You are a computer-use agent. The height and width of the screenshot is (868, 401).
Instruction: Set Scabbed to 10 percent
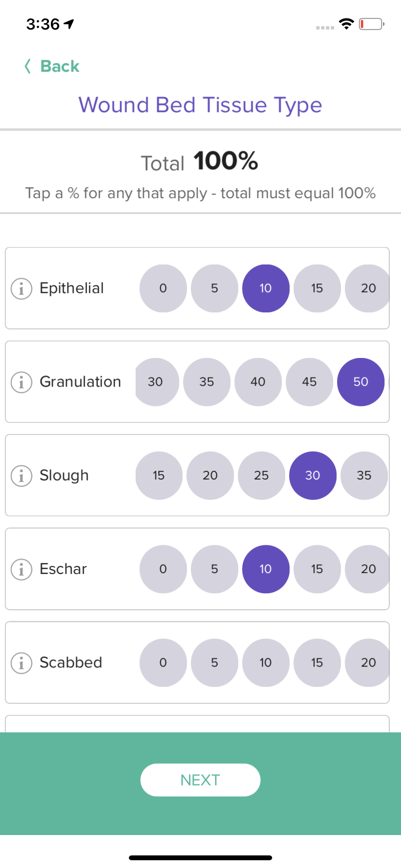click(x=266, y=662)
